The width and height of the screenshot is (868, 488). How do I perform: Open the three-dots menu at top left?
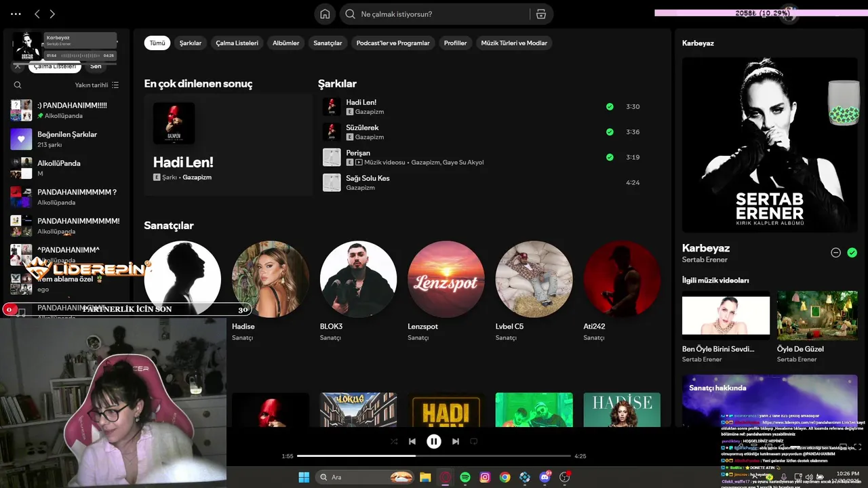click(16, 14)
